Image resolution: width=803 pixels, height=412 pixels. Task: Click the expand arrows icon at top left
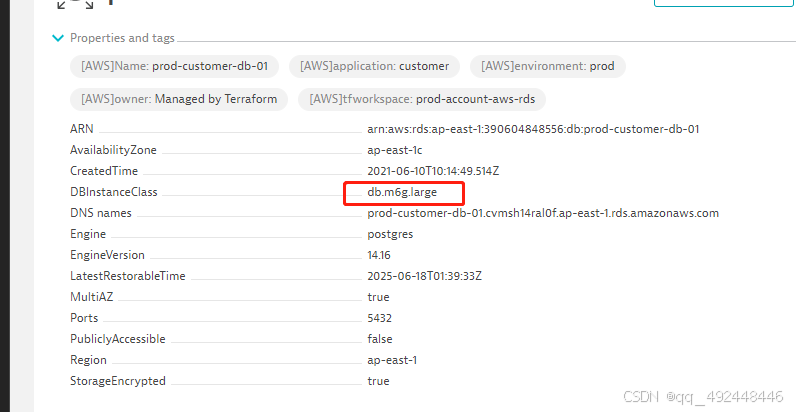pyautogui.click(x=75, y=4)
